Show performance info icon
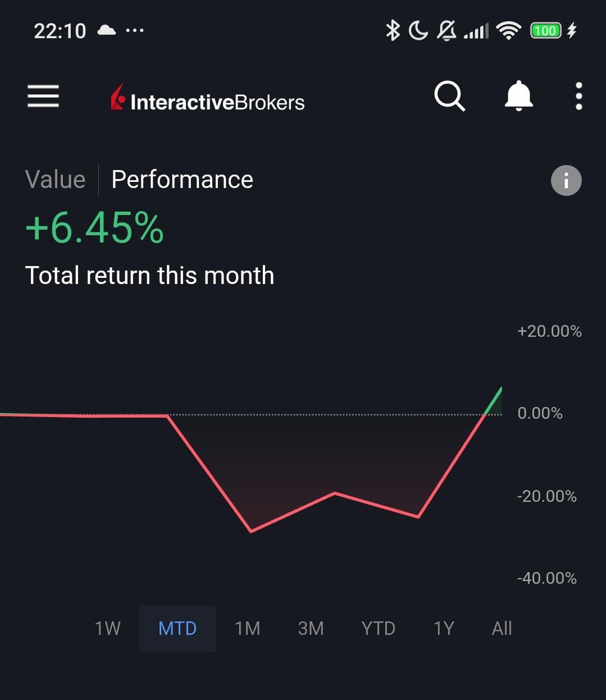 click(x=566, y=181)
